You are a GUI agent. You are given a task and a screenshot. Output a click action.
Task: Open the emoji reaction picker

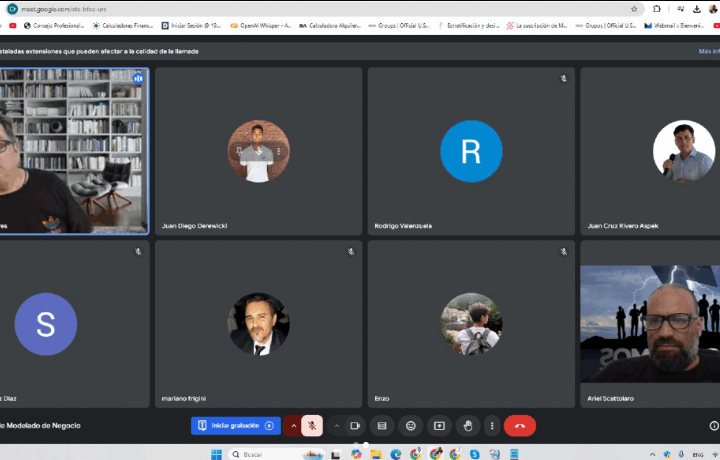click(x=410, y=426)
